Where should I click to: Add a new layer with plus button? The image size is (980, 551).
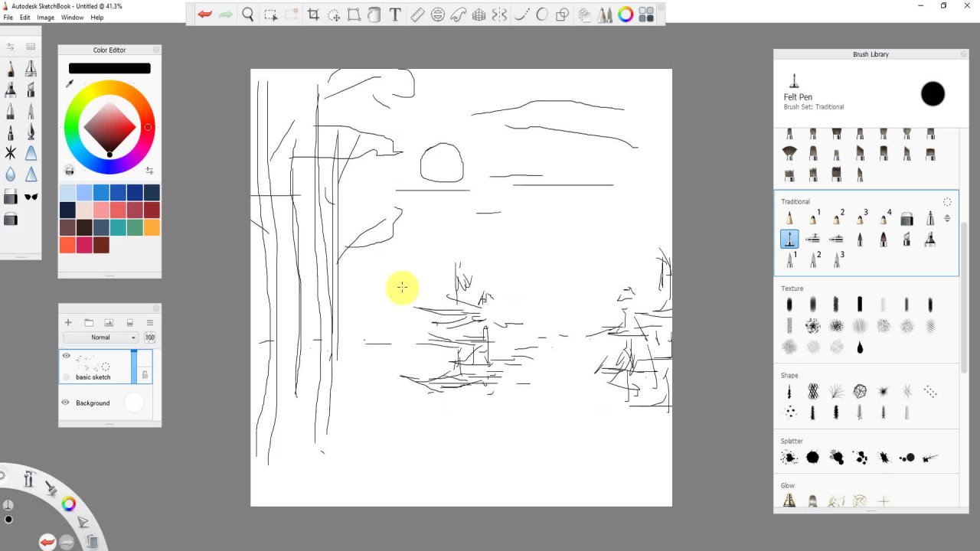click(68, 323)
